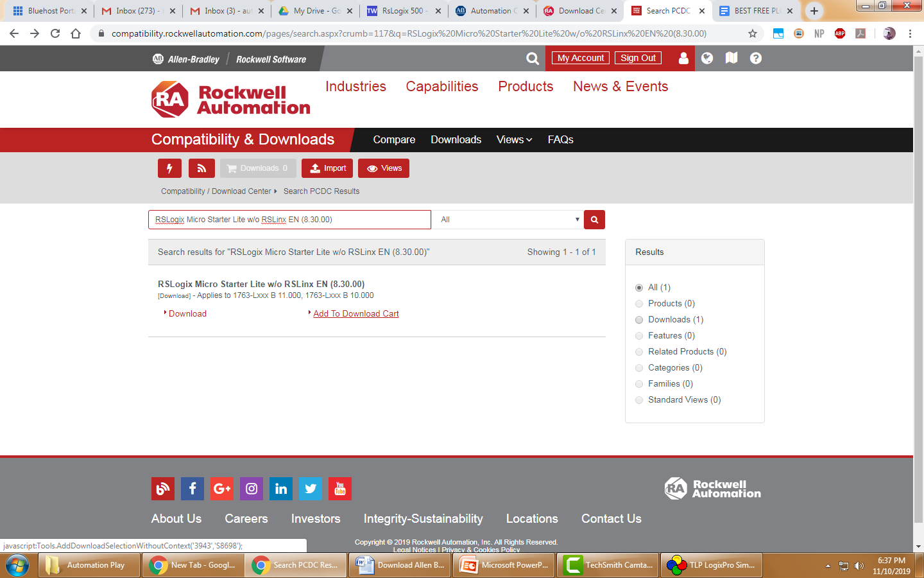Select the All (1) radio button

(x=639, y=288)
